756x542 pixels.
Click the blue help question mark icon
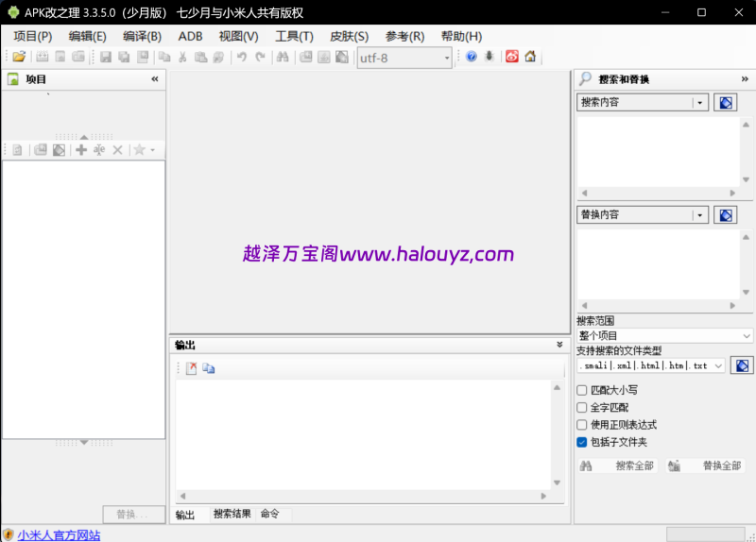point(471,57)
